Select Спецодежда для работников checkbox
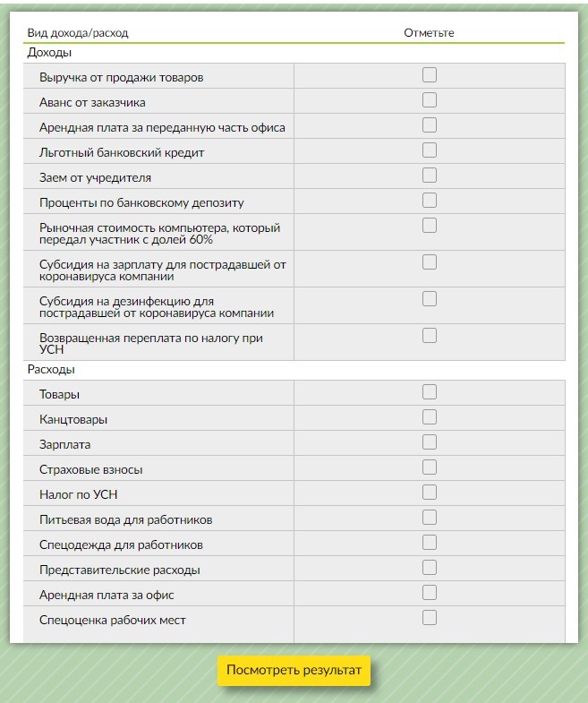Viewport: 588px width, 703px height. pyautogui.click(x=430, y=543)
